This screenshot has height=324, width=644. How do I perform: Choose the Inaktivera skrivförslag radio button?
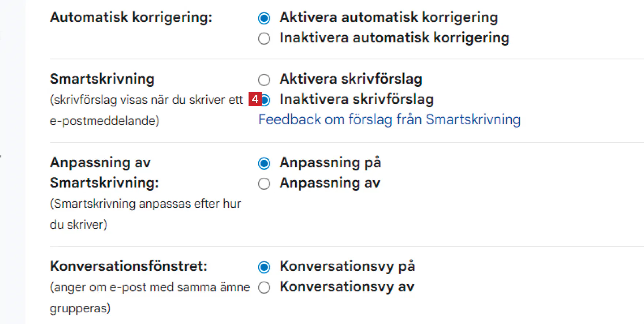coord(266,100)
